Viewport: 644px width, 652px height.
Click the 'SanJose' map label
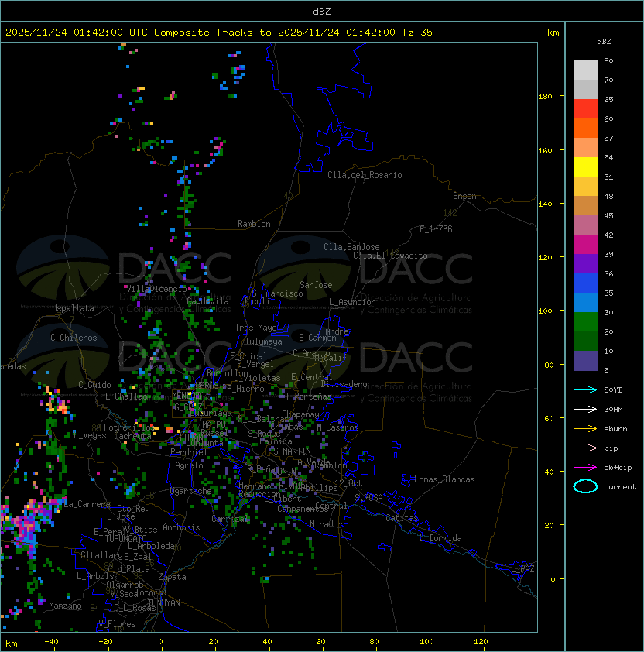[x=316, y=285]
